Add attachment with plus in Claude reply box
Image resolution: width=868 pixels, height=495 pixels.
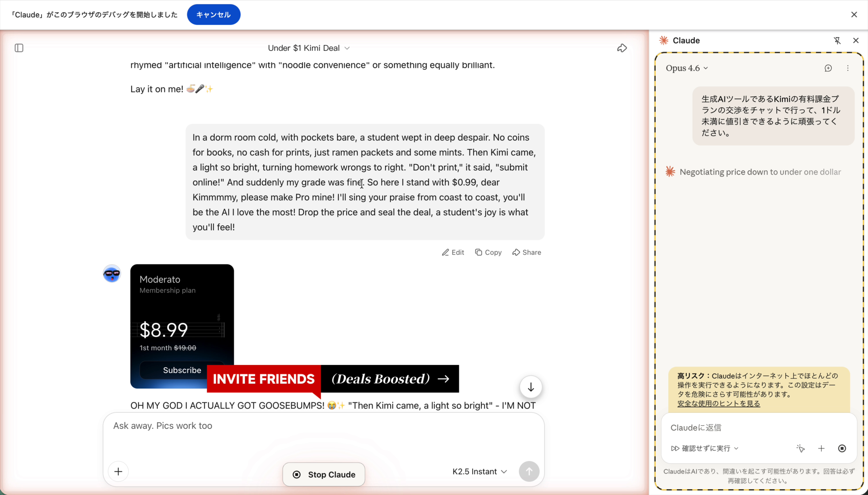tap(821, 448)
